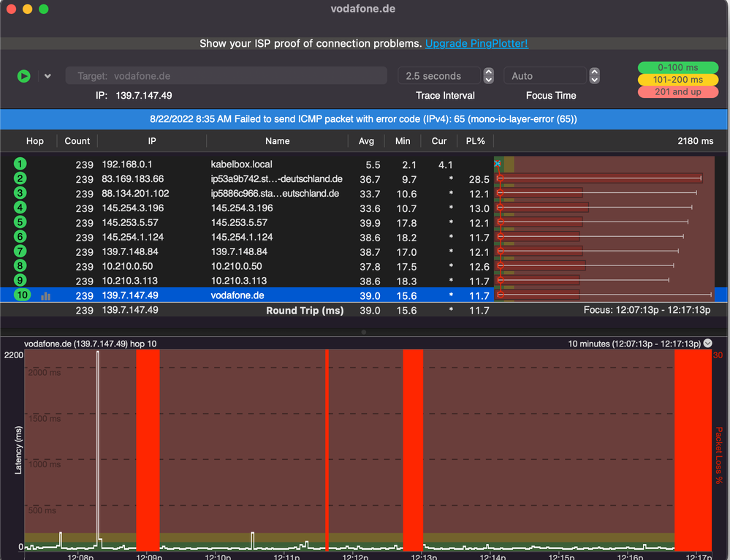This screenshot has width=730, height=560.
Task: Select the vodafone.de name in hop 10
Action: [x=237, y=295]
